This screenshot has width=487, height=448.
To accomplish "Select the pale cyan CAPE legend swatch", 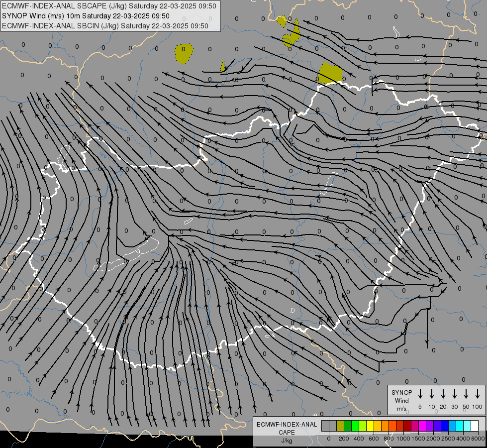I will [x=467, y=426].
